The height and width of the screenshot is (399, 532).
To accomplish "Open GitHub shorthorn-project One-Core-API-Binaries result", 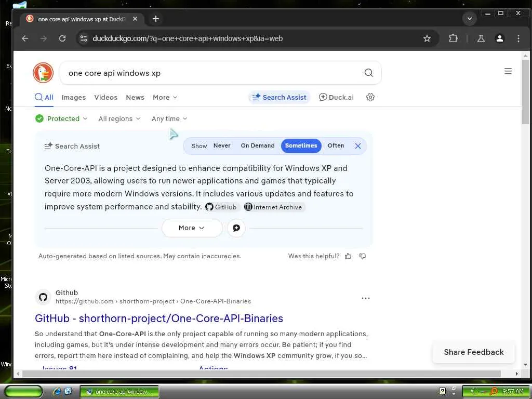I will [159, 318].
